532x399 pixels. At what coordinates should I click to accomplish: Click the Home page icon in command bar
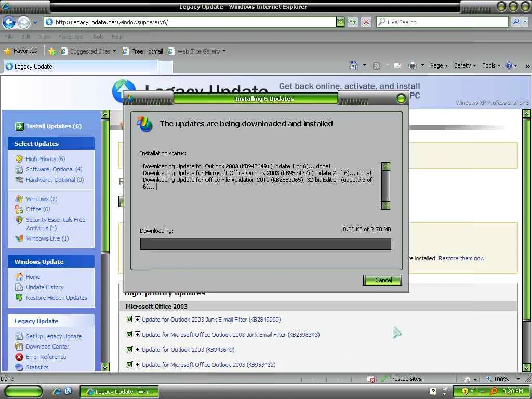pos(354,65)
